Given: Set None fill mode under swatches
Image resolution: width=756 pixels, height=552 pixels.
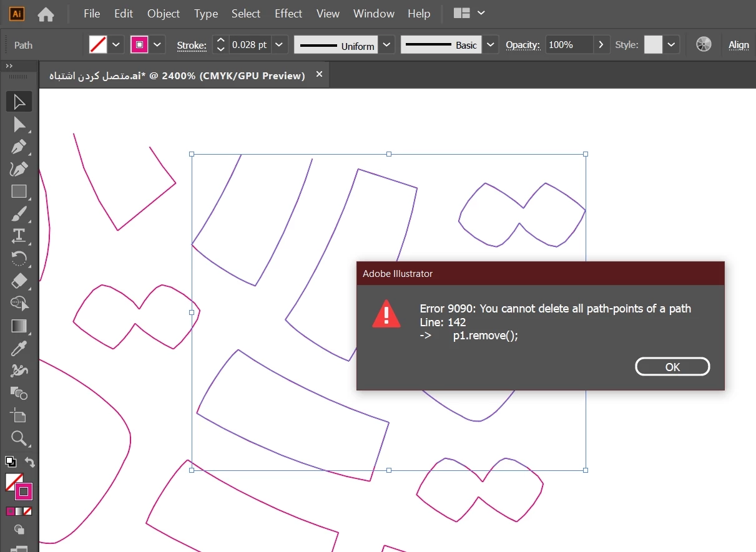Looking at the screenshot, I should click(27, 511).
